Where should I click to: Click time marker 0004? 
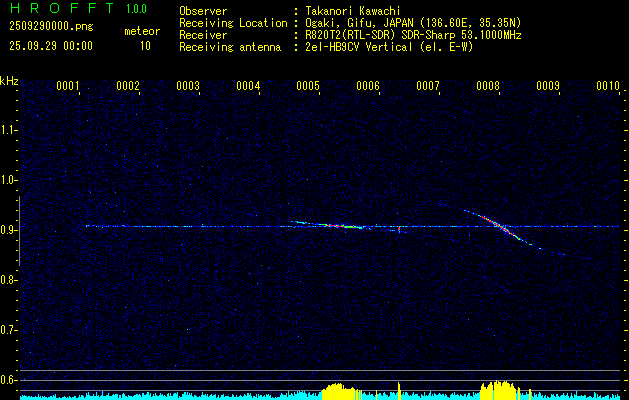click(248, 86)
